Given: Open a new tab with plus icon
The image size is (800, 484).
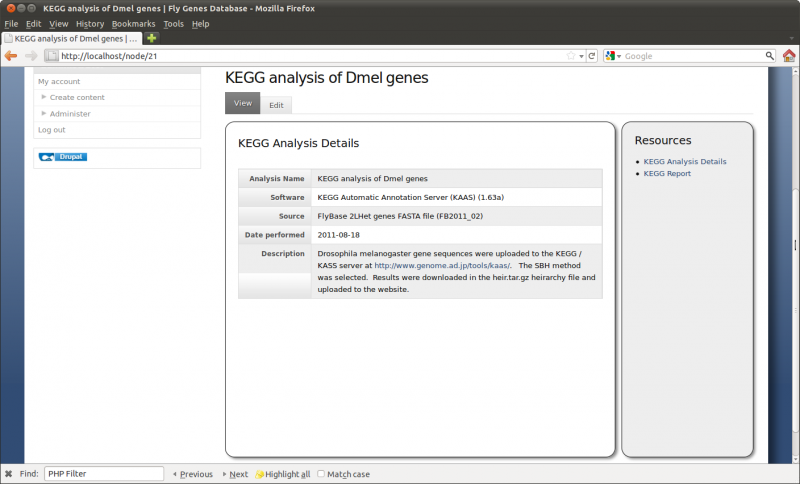Looking at the screenshot, I should [x=152, y=38].
